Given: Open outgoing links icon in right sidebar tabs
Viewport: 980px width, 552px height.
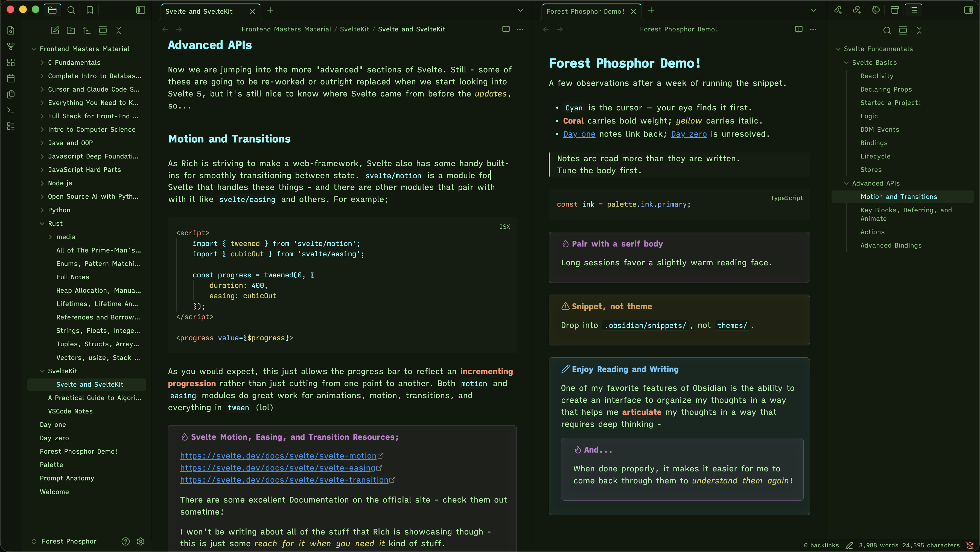Looking at the screenshot, I should 857,10.
